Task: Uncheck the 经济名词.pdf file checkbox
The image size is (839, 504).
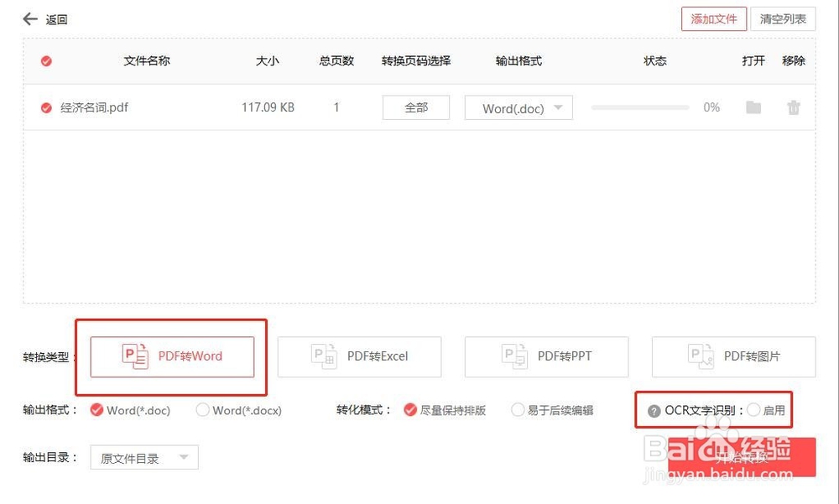Action: pyautogui.click(x=46, y=107)
